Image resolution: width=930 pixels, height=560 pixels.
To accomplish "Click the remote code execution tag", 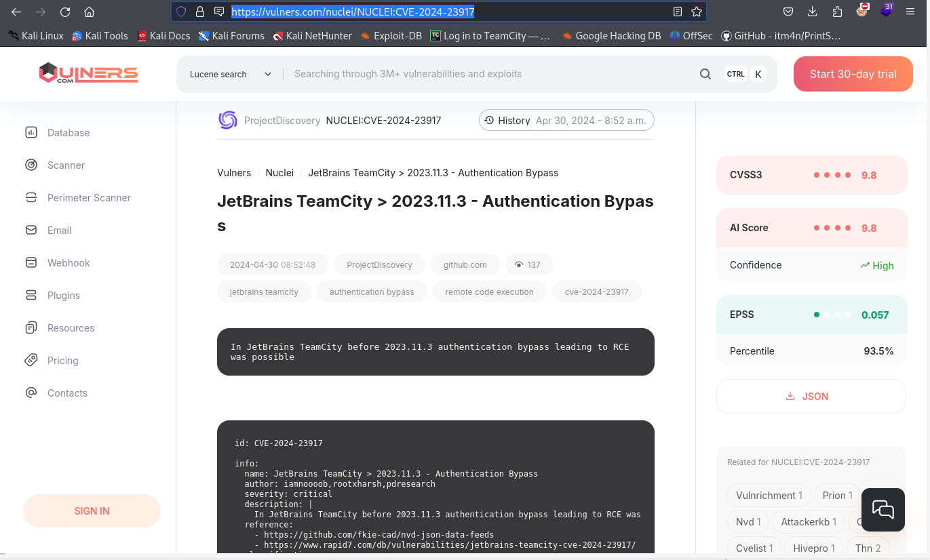I will tap(489, 292).
